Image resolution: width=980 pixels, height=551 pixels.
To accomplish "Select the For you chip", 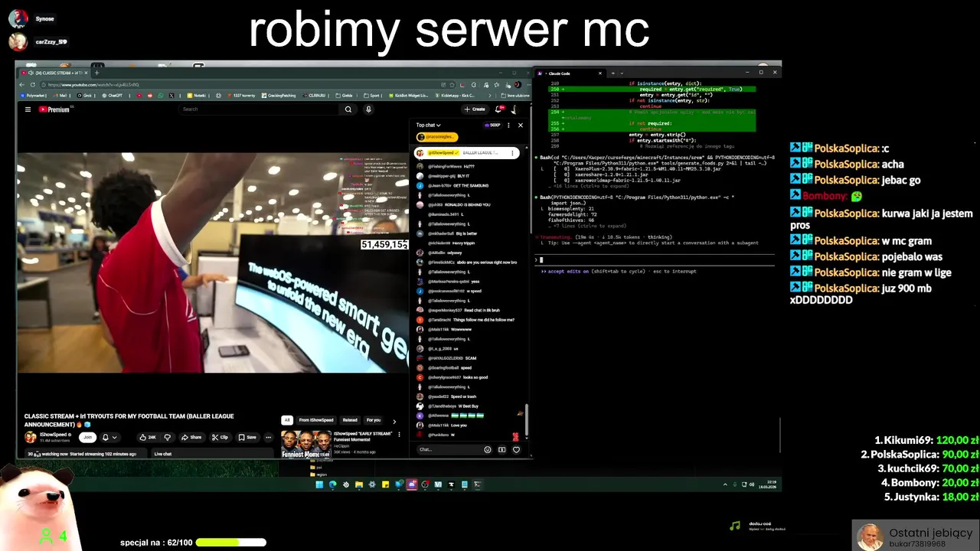I will [x=374, y=420].
